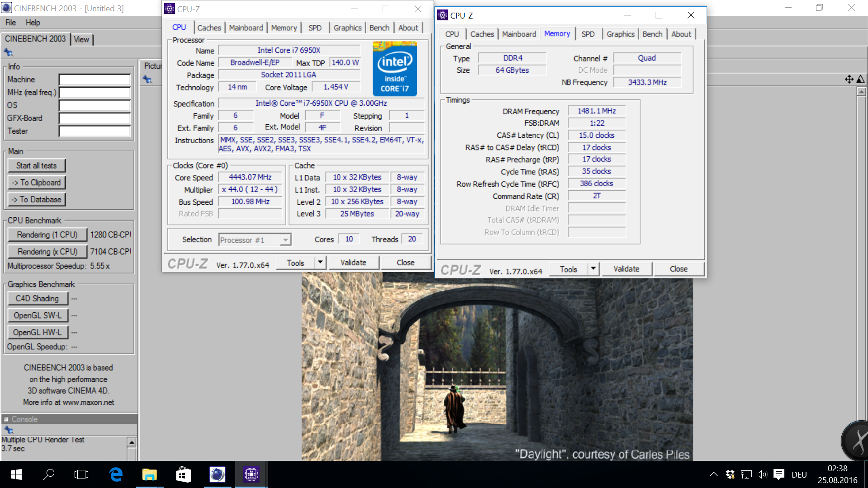
Task: Open CPU tab in right CPU-Z window
Action: coord(452,34)
